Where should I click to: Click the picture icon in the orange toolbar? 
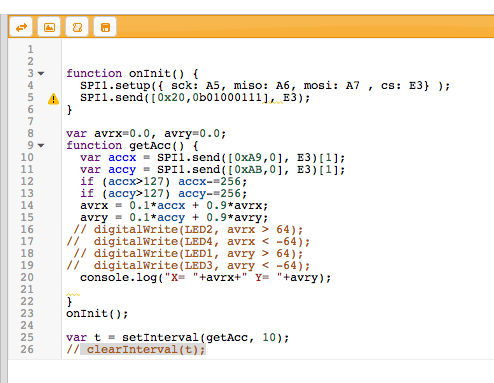pyautogui.click(x=49, y=27)
